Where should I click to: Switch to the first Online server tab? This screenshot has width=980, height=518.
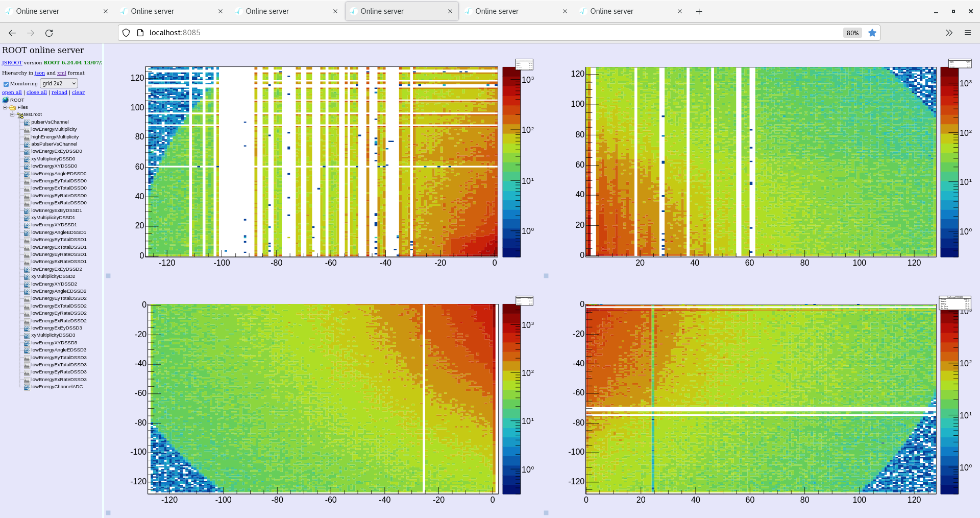(38, 11)
